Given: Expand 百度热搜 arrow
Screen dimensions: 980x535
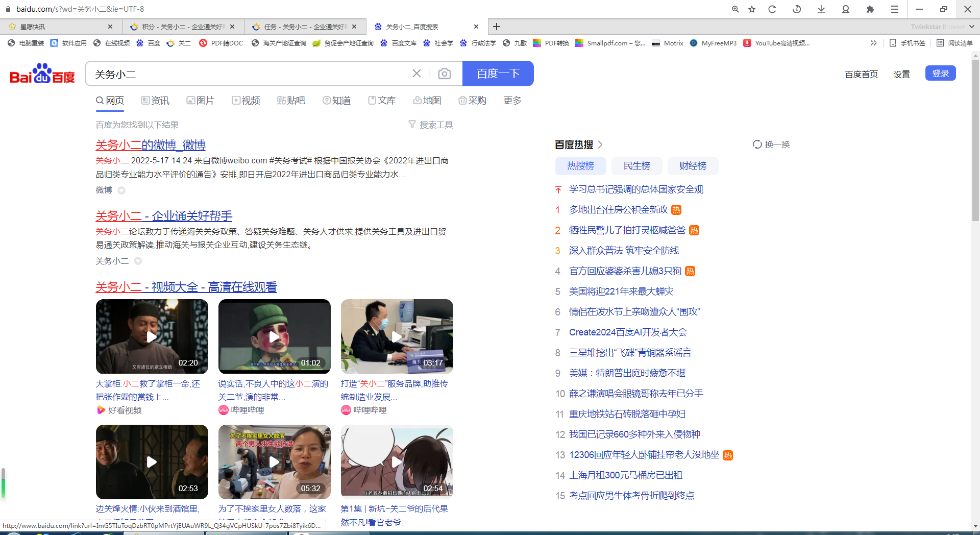Looking at the screenshot, I should pos(600,144).
